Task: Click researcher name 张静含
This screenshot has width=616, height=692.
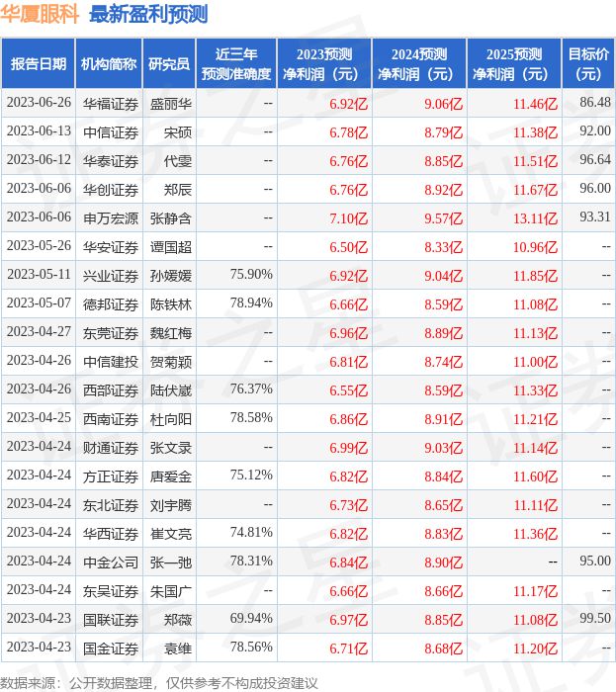Action: tap(171, 218)
